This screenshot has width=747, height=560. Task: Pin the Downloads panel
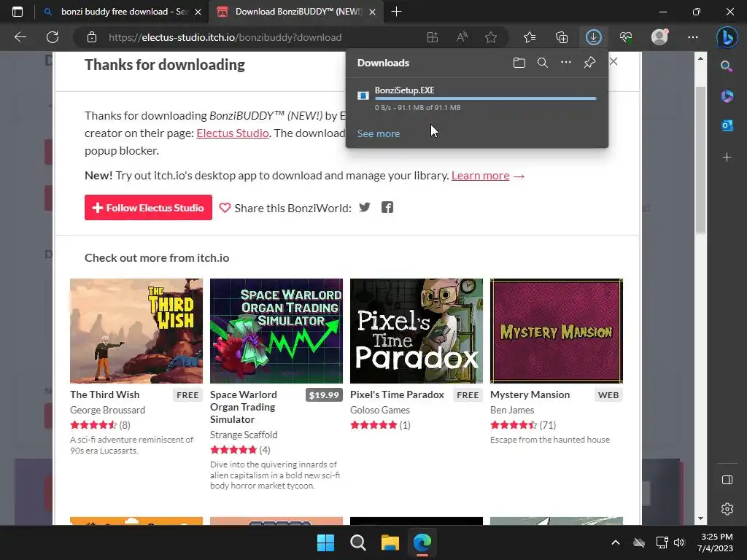click(x=589, y=63)
